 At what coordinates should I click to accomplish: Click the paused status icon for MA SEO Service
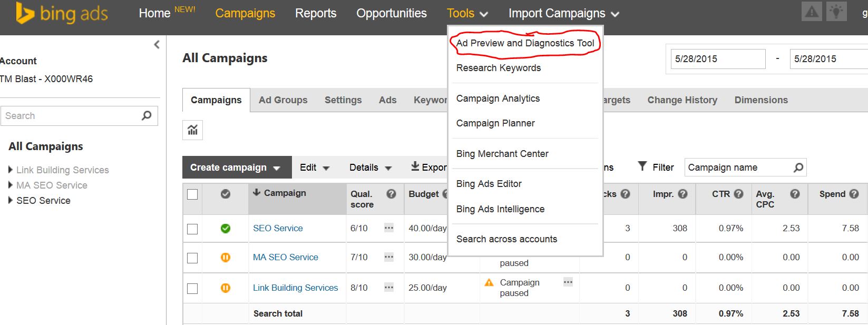tap(226, 258)
